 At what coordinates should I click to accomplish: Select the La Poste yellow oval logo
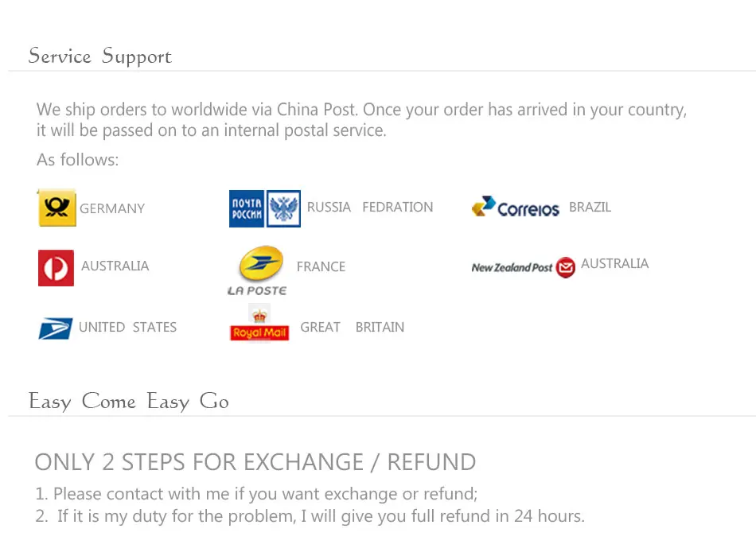261,263
